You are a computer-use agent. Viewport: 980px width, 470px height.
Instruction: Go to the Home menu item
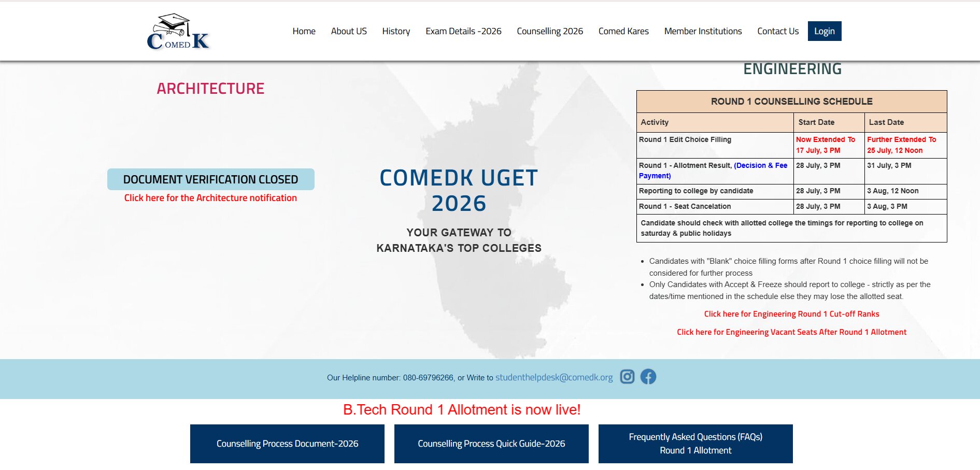click(x=304, y=31)
